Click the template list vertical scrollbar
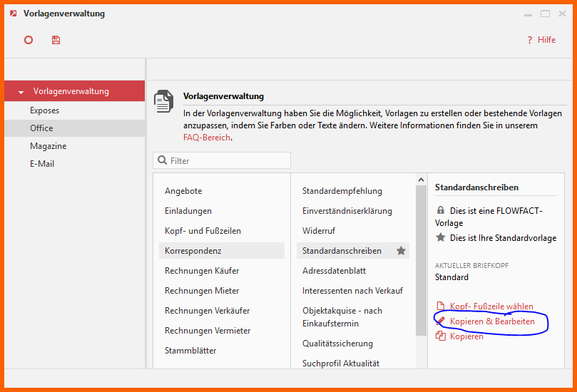577x392 pixels. [x=421, y=271]
